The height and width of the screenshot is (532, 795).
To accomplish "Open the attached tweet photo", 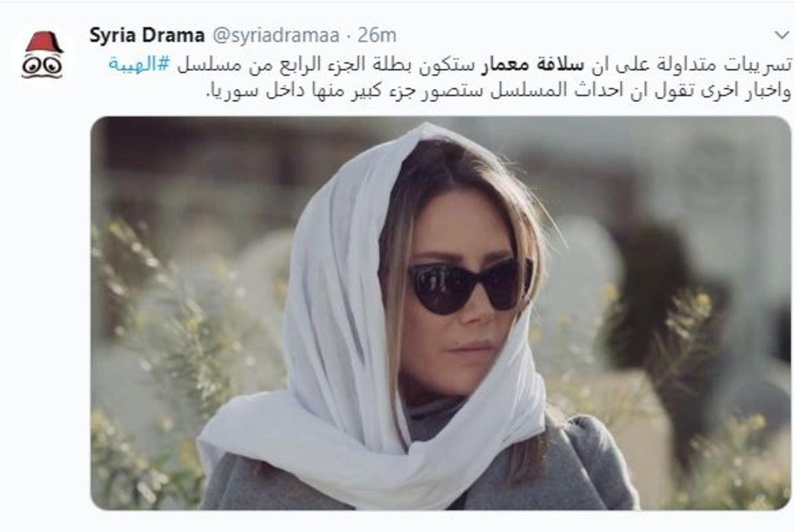I will click(x=441, y=313).
